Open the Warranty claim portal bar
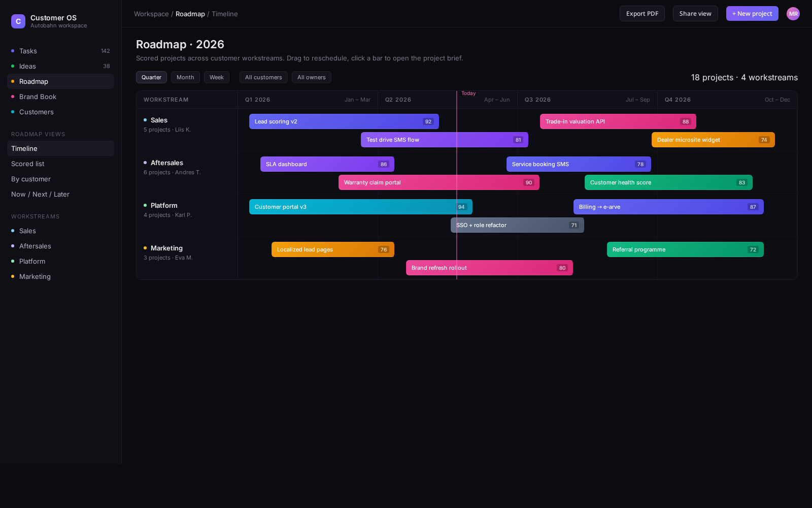This screenshot has width=812, height=508. pyautogui.click(x=439, y=182)
